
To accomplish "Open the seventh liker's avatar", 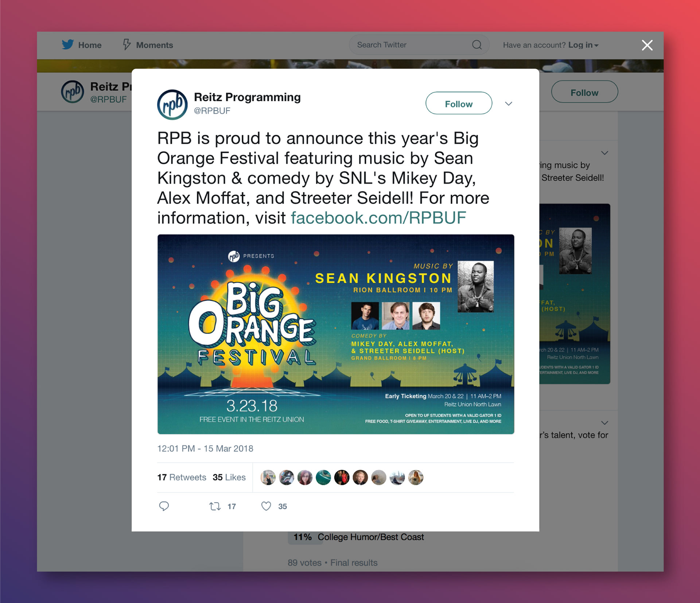I will 379,477.
